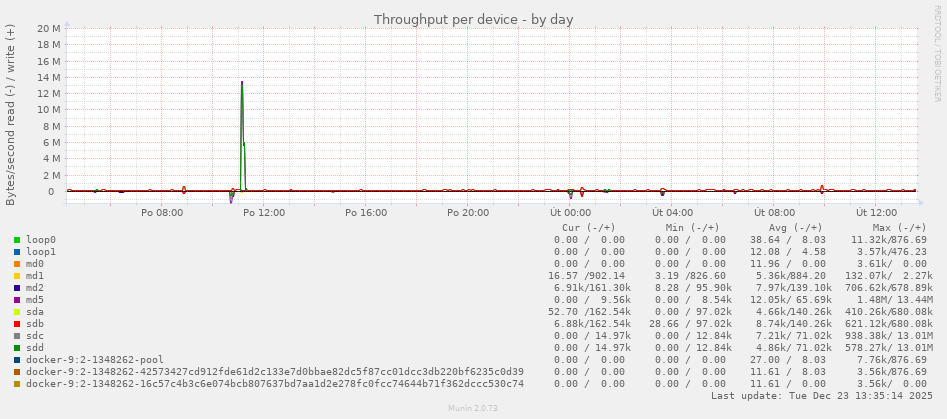947x419 pixels.
Task: Click the sdd dark green legend swatch
Action: point(17,348)
